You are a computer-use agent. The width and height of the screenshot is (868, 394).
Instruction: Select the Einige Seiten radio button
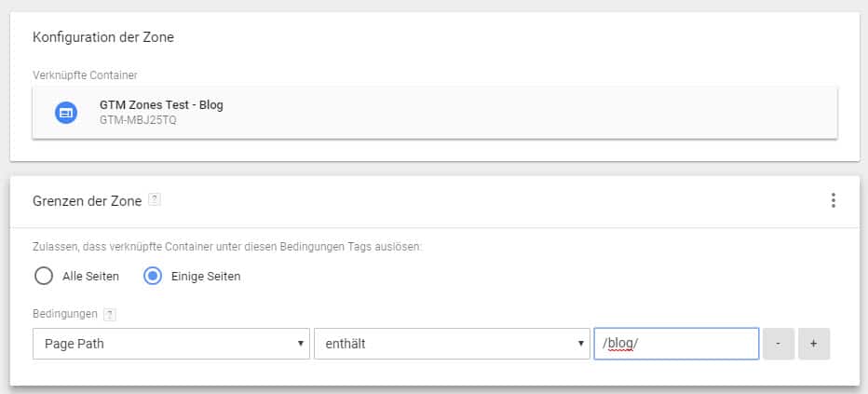[x=153, y=276]
